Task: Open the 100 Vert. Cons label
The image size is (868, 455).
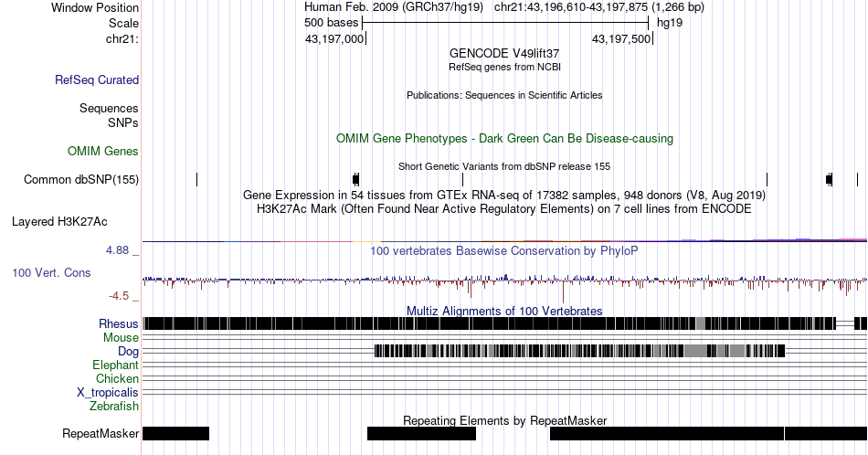Action: tap(51, 272)
